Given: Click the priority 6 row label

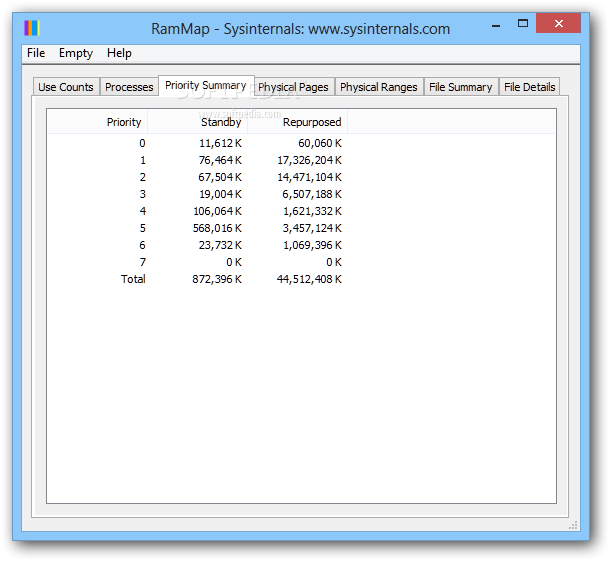Looking at the screenshot, I should coord(142,245).
